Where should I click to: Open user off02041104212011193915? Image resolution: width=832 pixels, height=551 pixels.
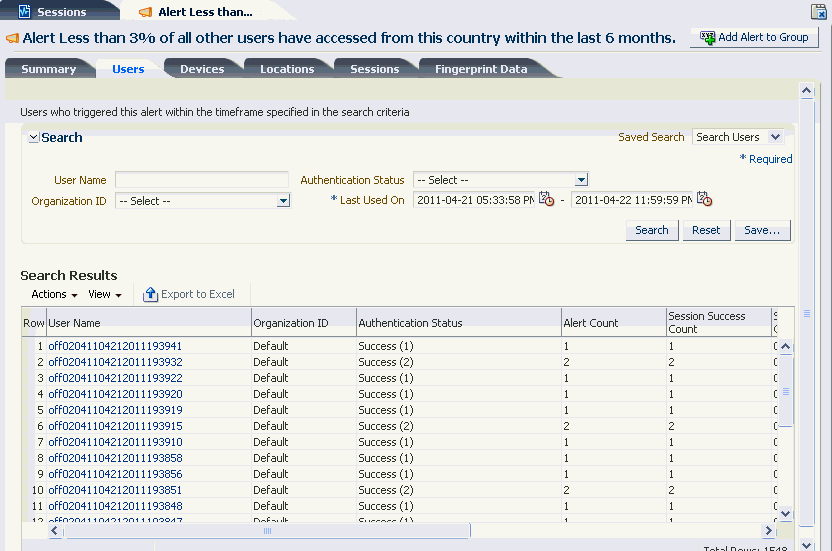(115, 426)
